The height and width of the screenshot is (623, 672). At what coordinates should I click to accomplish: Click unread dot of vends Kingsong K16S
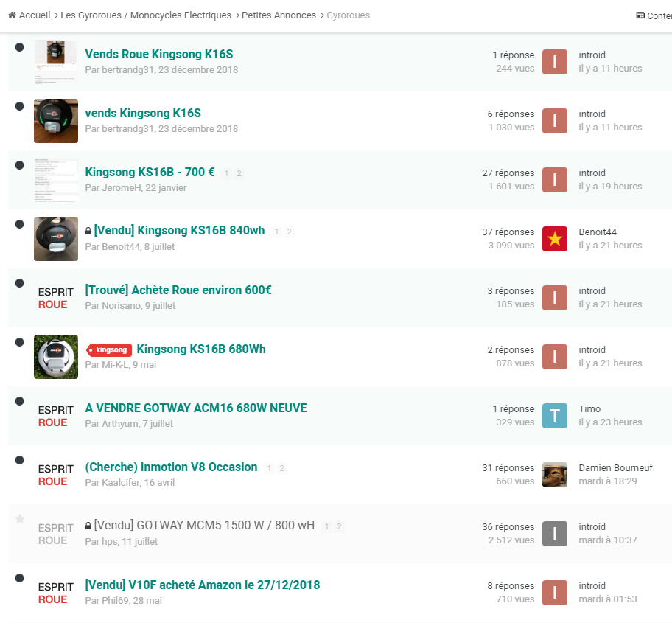coord(19,106)
